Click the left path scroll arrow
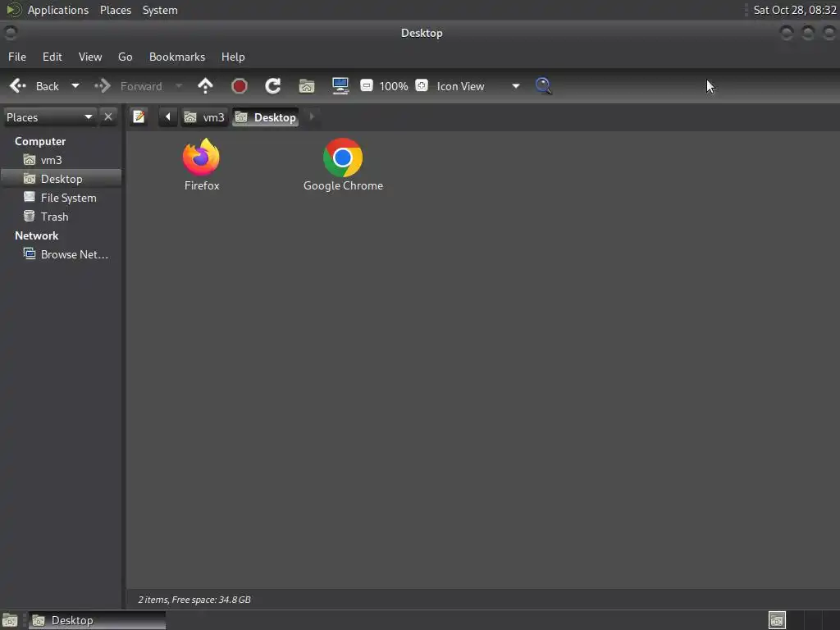The height and width of the screenshot is (630, 840). tap(167, 116)
